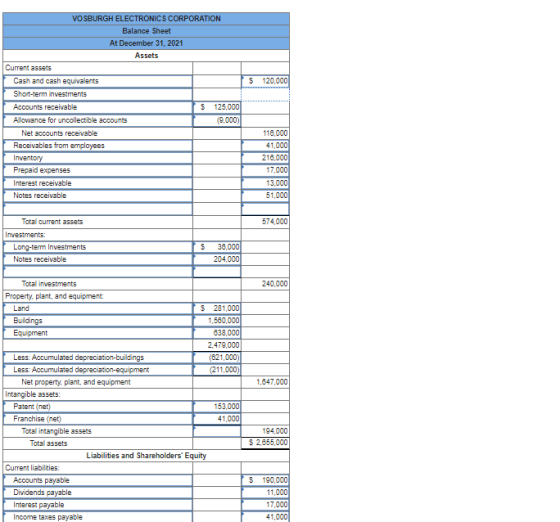This screenshot has width=560, height=522.
Task: Click the Franchise (net) label cell
Action: 98,419
